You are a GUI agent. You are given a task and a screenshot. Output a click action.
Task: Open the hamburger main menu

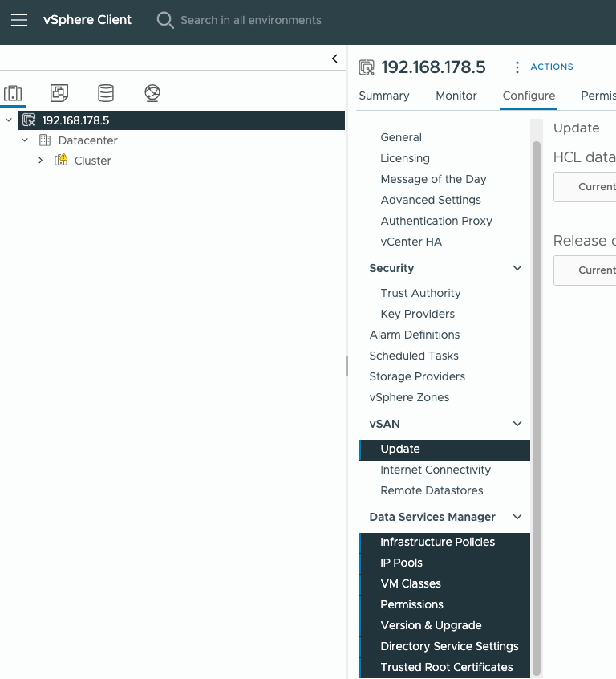[x=19, y=20]
